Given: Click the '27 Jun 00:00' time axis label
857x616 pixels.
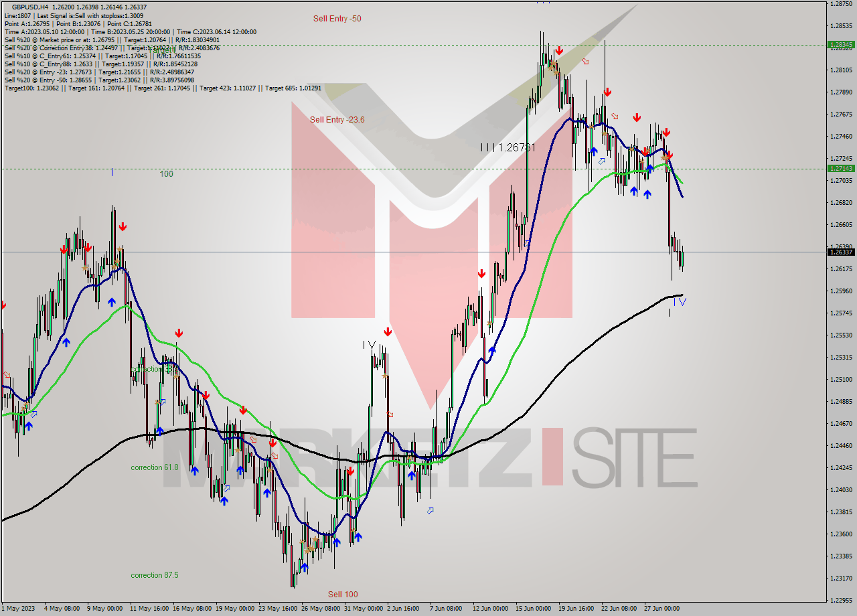Looking at the screenshot, I should click(x=662, y=609).
